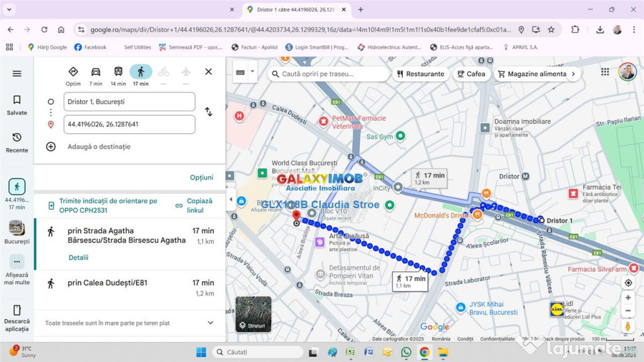
Task: Open the Salvate saved places panel
Action: coord(17,105)
